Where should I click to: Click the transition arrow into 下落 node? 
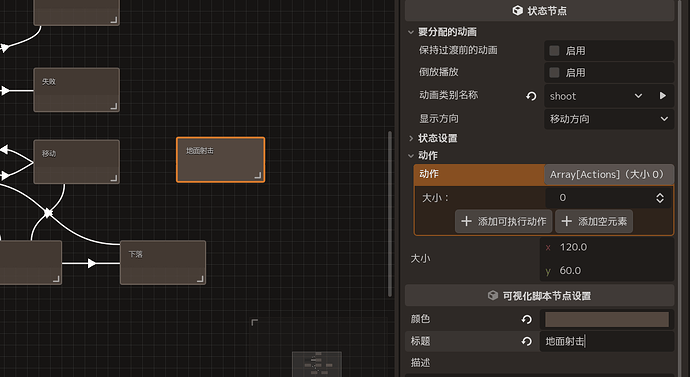point(91,263)
